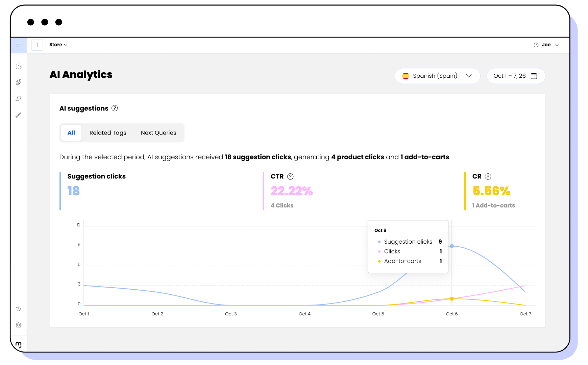Click the Suggestion clicks value 18
The height and width of the screenshot is (365, 588).
[x=73, y=191]
